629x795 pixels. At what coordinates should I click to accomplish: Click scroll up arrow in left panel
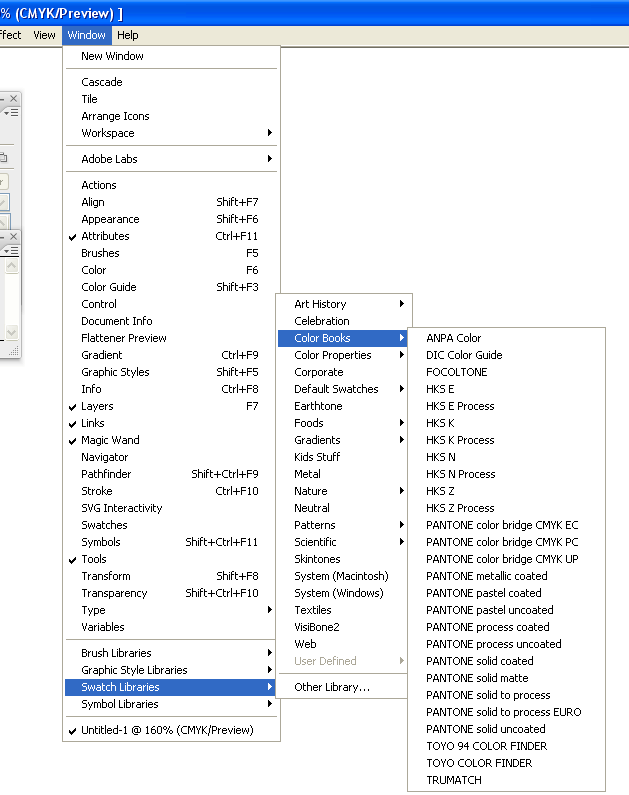[x=12, y=266]
